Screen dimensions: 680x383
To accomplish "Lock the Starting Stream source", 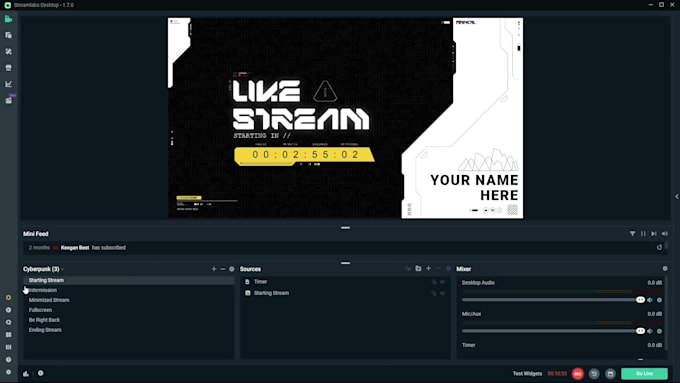I will pyautogui.click(x=434, y=293).
